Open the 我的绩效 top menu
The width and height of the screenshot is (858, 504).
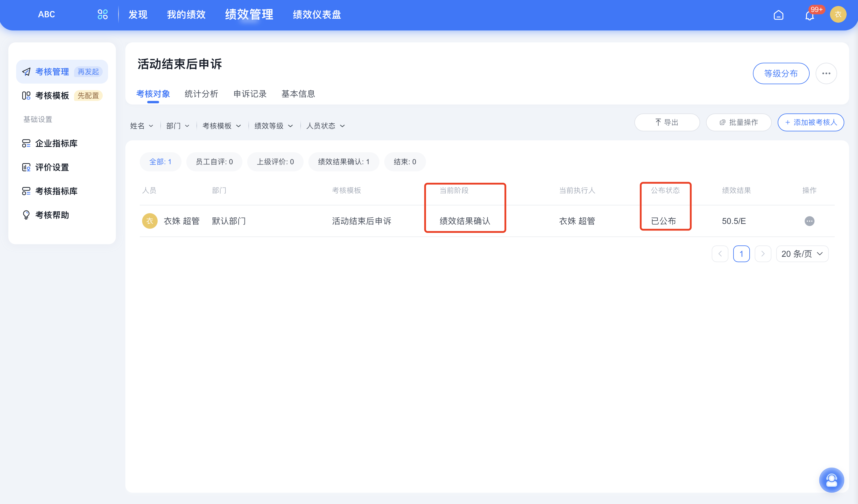coord(186,15)
